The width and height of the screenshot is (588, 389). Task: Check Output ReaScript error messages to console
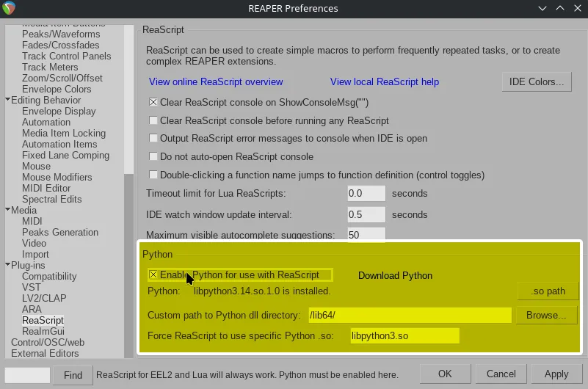point(153,138)
